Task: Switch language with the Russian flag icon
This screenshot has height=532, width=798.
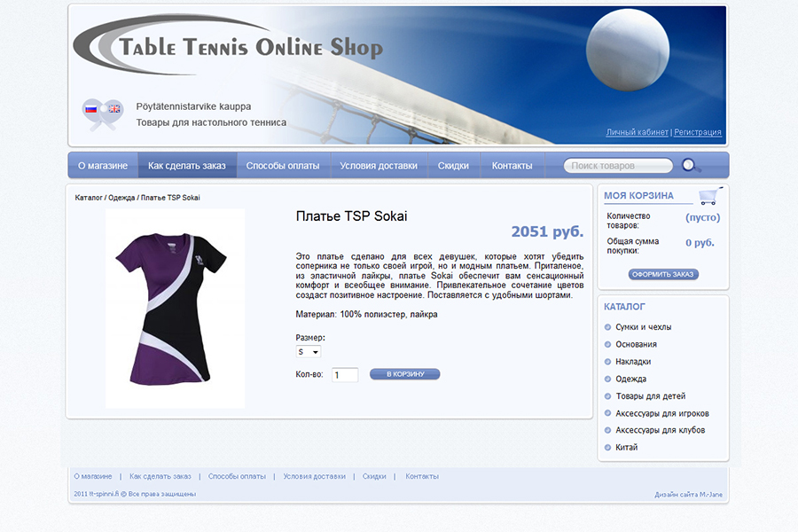Action: (90, 109)
